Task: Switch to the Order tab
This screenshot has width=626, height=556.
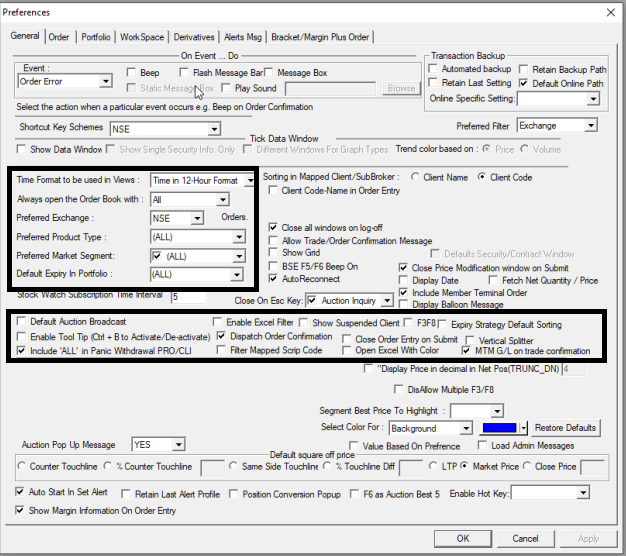Action: 59,37
